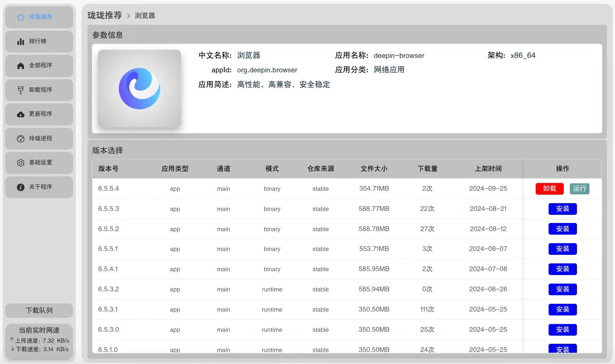615x364 pixels.
Task: Click the 上传速度 network speed reading
Action: point(40,340)
